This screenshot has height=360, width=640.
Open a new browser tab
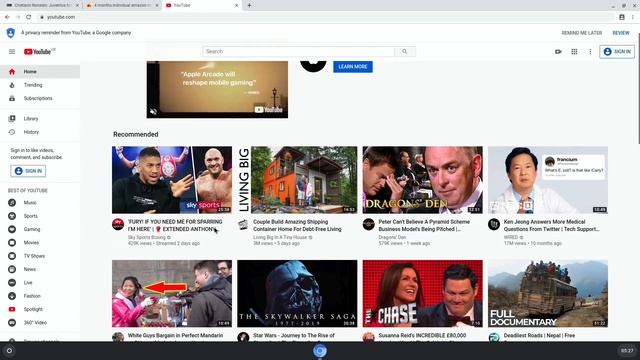249,5
